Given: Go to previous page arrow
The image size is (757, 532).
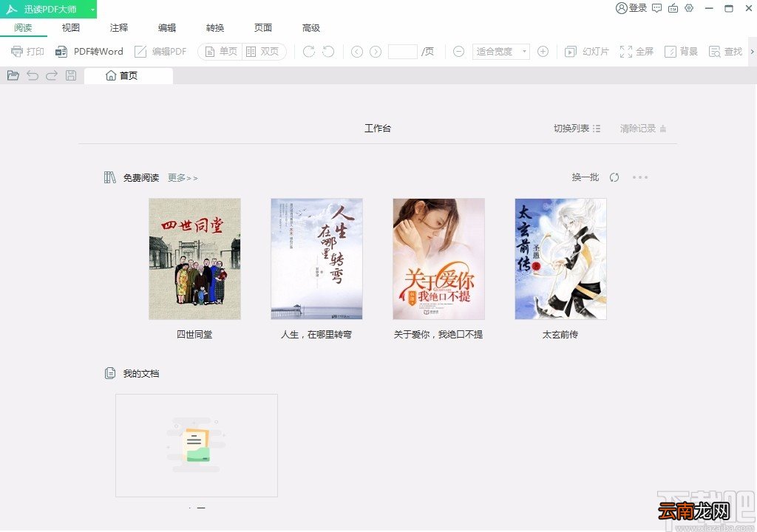Looking at the screenshot, I should [357, 51].
